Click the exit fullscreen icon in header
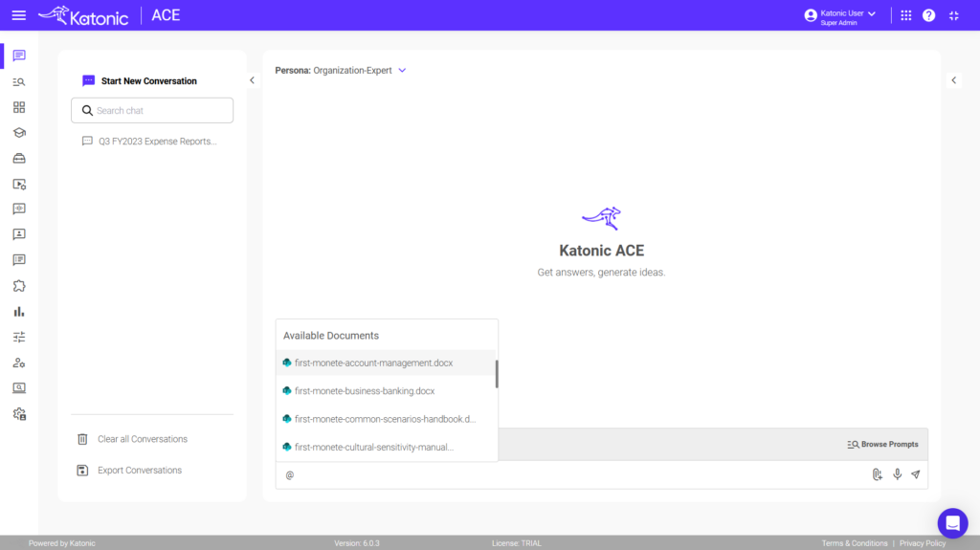This screenshot has height=550, width=980. click(x=954, y=15)
